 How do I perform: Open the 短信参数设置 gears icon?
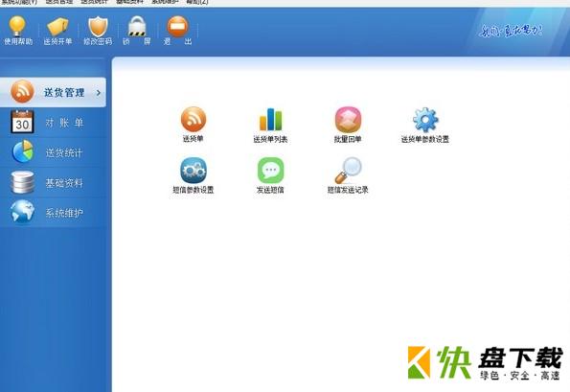point(193,175)
